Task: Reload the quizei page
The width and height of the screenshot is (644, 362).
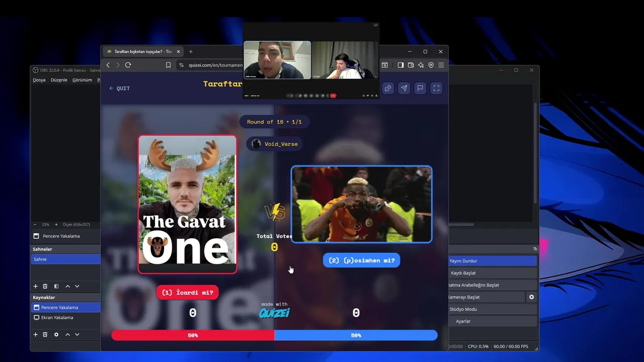Action: point(128,65)
